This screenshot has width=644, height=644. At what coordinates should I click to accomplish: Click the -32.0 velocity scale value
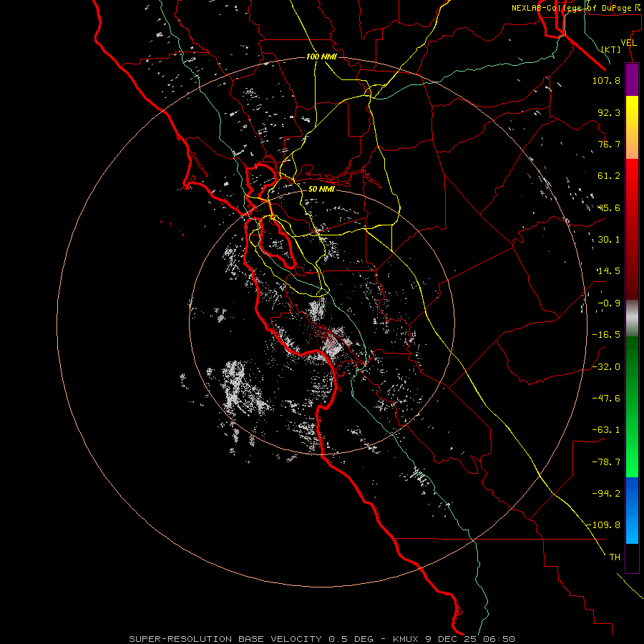coord(606,367)
